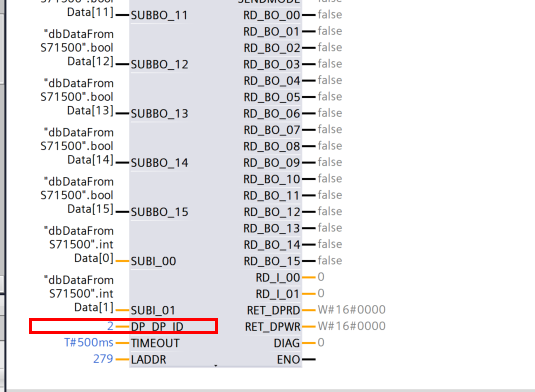Select the false value beside RD_BO_14
Screen dimensions: 535x392
tap(330, 244)
